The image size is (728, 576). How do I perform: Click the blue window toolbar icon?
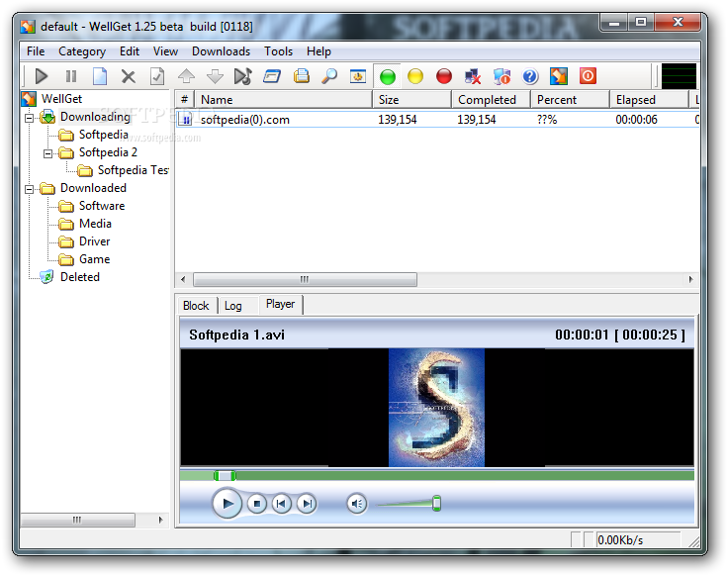tap(272, 76)
